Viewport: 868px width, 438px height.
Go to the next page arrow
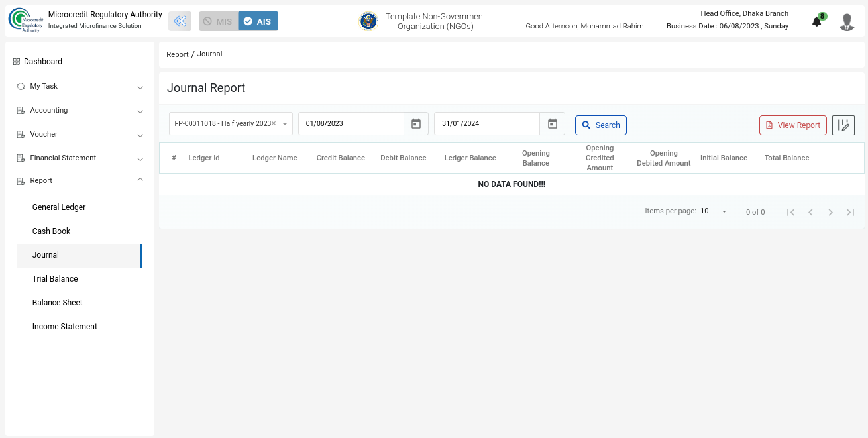(830, 212)
